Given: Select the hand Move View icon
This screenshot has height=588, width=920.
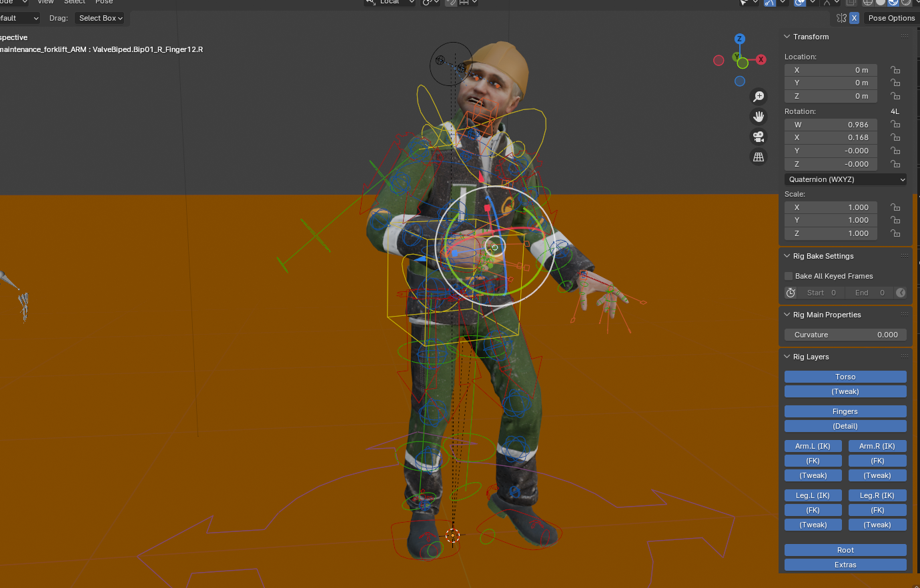Looking at the screenshot, I should click(759, 117).
